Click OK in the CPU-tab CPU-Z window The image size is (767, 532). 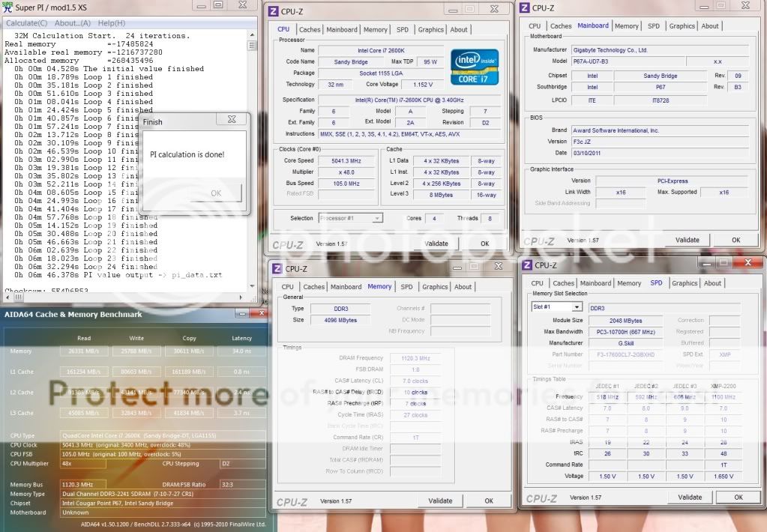pyautogui.click(x=484, y=244)
